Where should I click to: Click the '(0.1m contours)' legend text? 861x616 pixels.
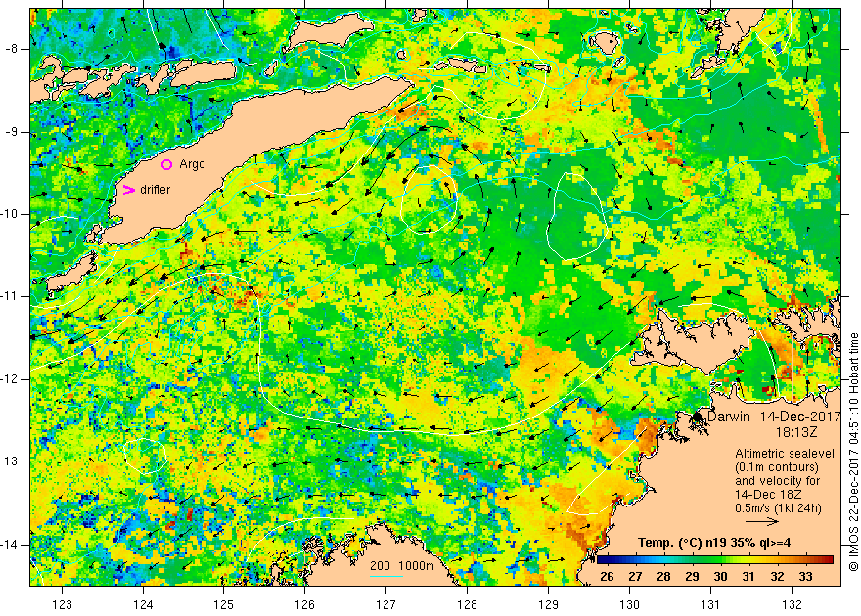tap(777, 467)
